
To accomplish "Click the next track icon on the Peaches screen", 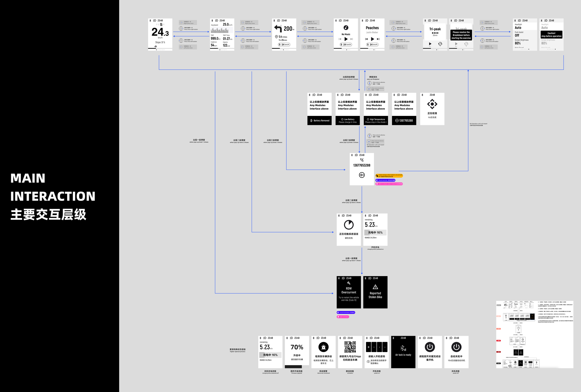I will [x=378, y=39].
